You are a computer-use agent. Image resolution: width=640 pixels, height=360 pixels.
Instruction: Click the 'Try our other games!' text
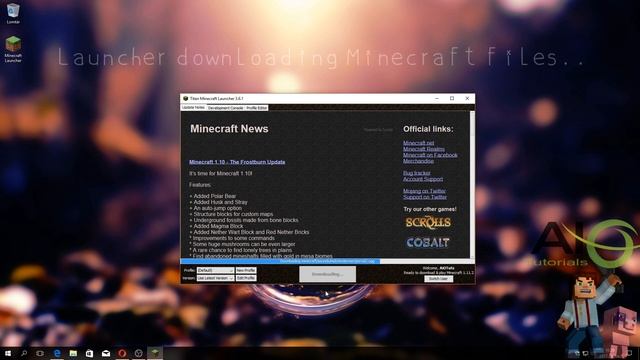[x=430, y=209]
